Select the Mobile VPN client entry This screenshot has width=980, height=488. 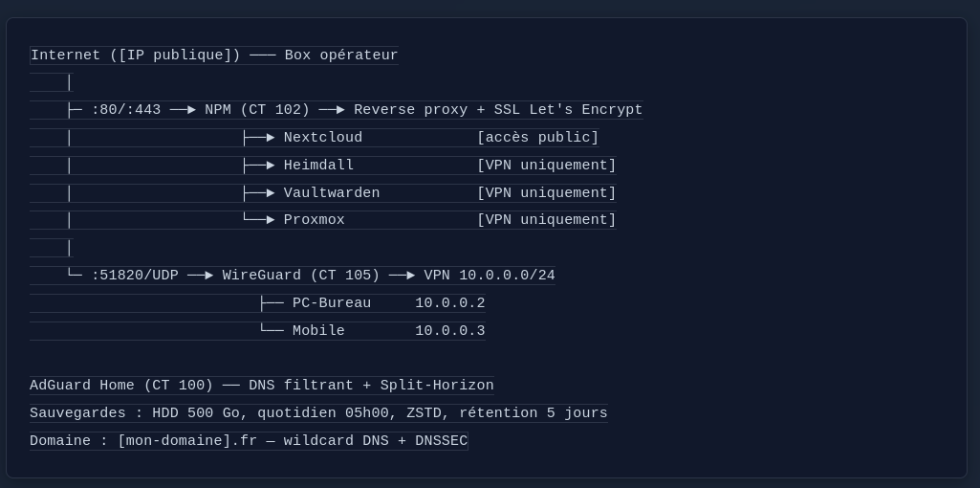[318, 331]
